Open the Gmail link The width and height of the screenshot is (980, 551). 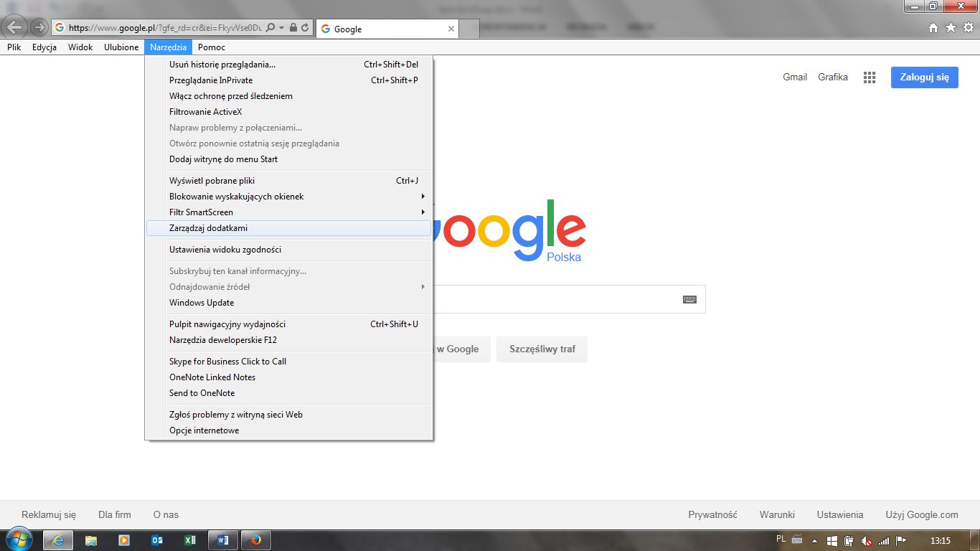point(795,77)
